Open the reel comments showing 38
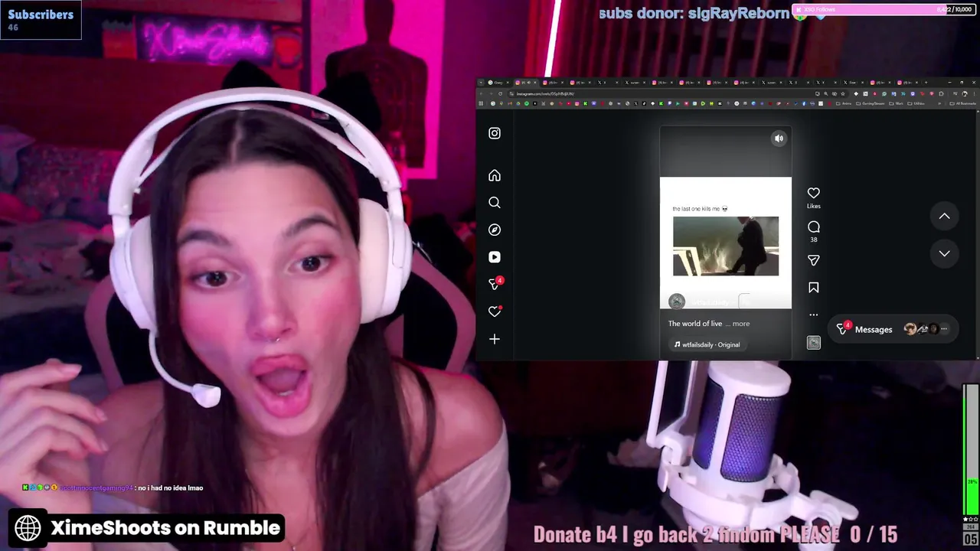The height and width of the screenshot is (551, 980). pos(814,227)
